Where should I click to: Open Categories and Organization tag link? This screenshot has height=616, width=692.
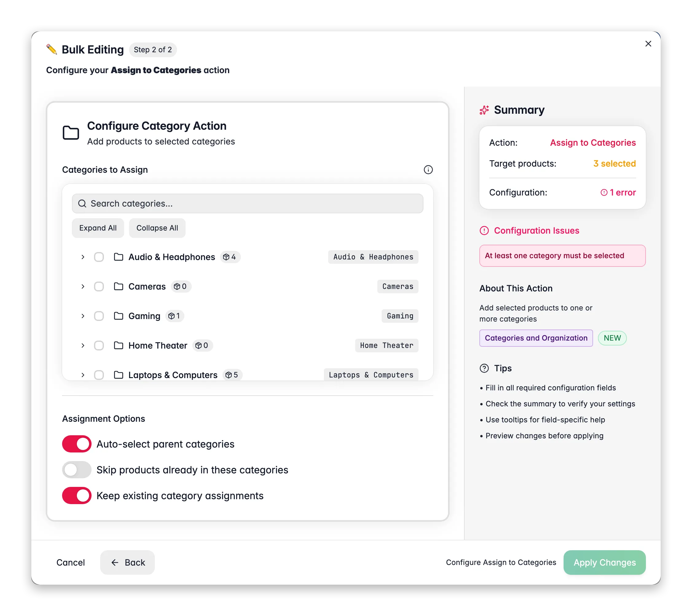tap(536, 338)
